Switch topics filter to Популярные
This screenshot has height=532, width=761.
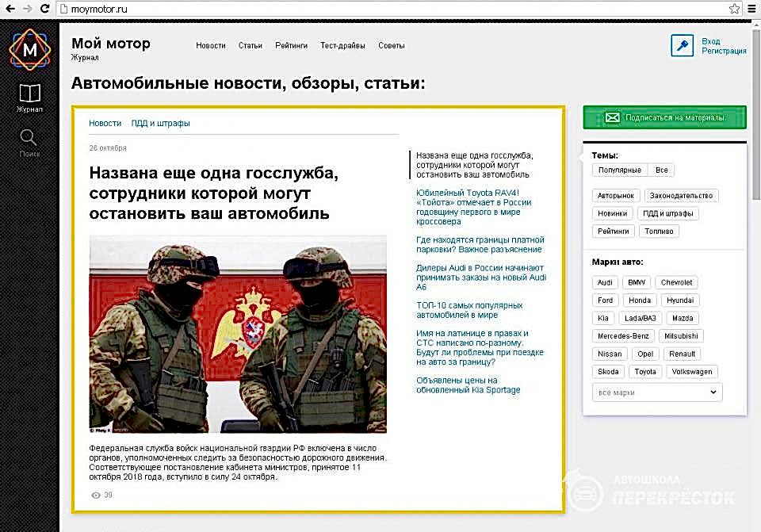[620, 170]
